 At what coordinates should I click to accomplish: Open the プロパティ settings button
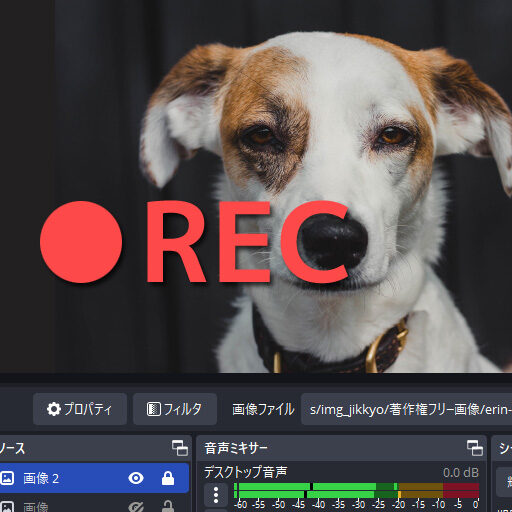point(80,409)
